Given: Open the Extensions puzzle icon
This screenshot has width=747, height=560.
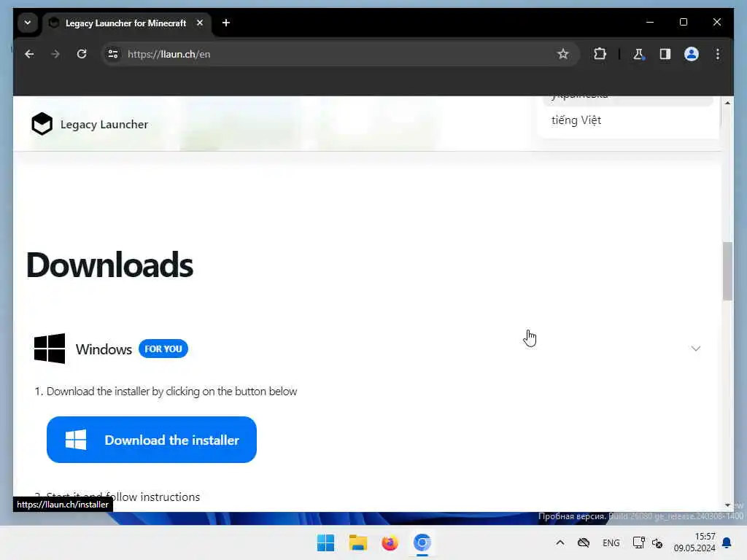Looking at the screenshot, I should coord(600,54).
